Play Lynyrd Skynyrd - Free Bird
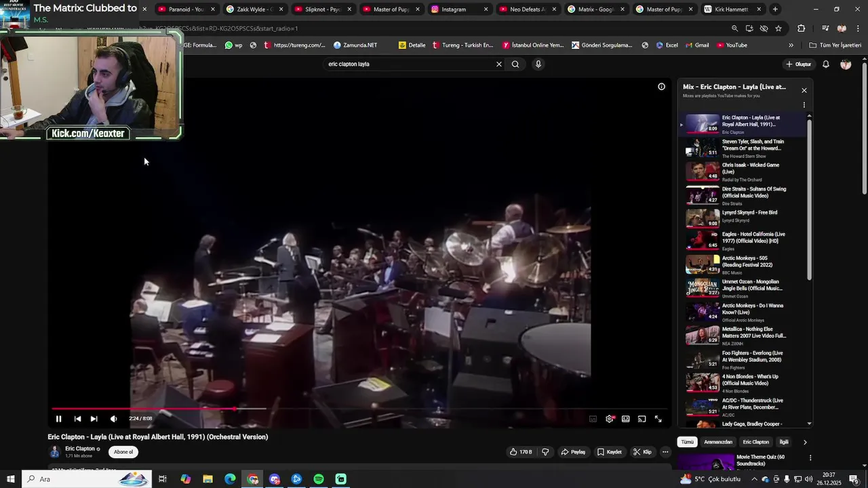 click(x=745, y=217)
